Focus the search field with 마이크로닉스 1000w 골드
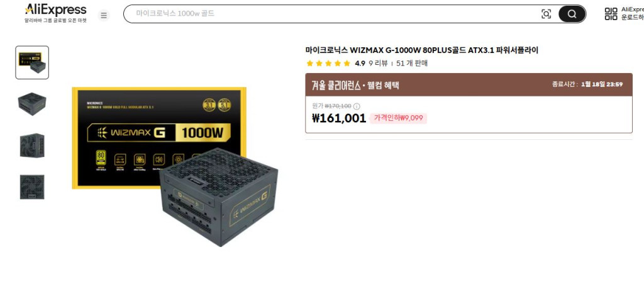The image size is (644, 286). [x=336, y=14]
